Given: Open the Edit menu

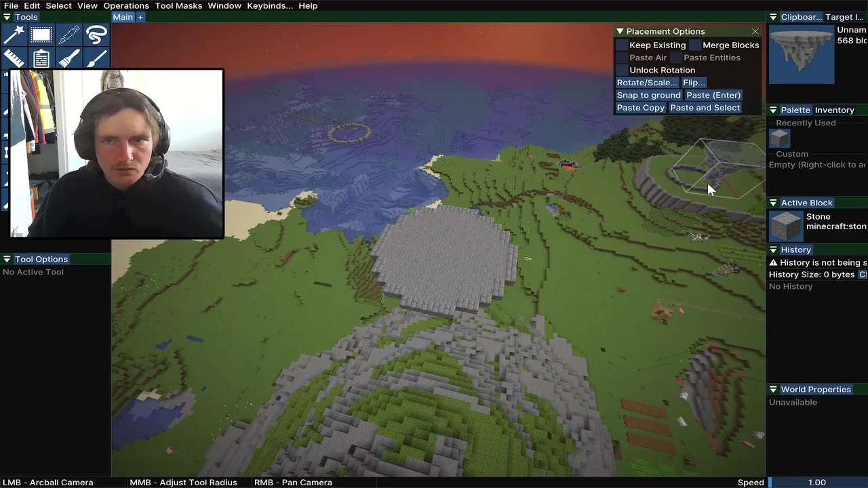Looking at the screenshot, I should click(x=32, y=5).
